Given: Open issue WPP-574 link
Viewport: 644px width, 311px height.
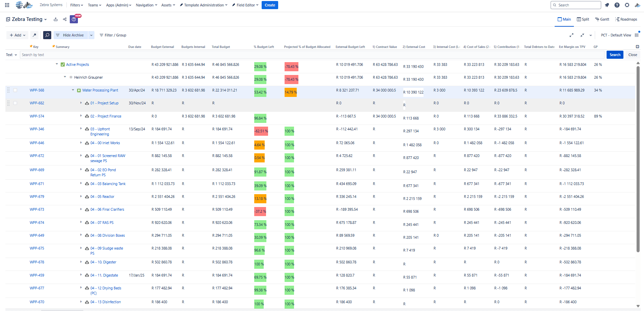Looking at the screenshot, I should pyautogui.click(x=37, y=116).
